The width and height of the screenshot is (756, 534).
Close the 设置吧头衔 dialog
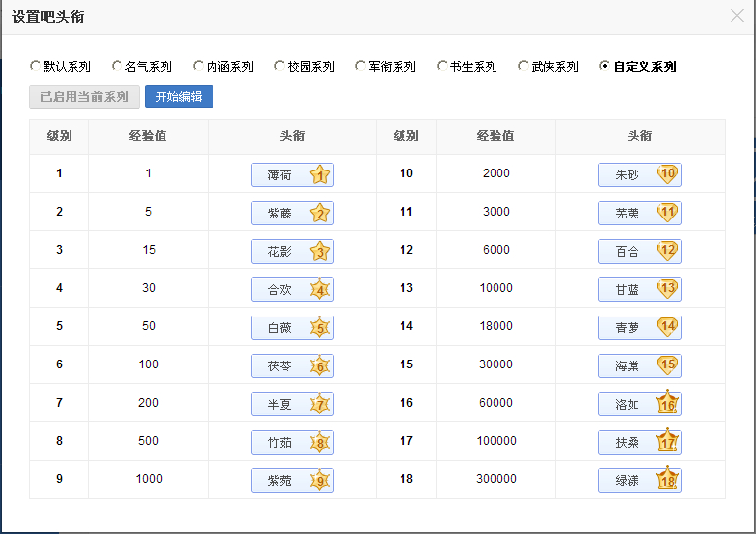click(736, 16)
